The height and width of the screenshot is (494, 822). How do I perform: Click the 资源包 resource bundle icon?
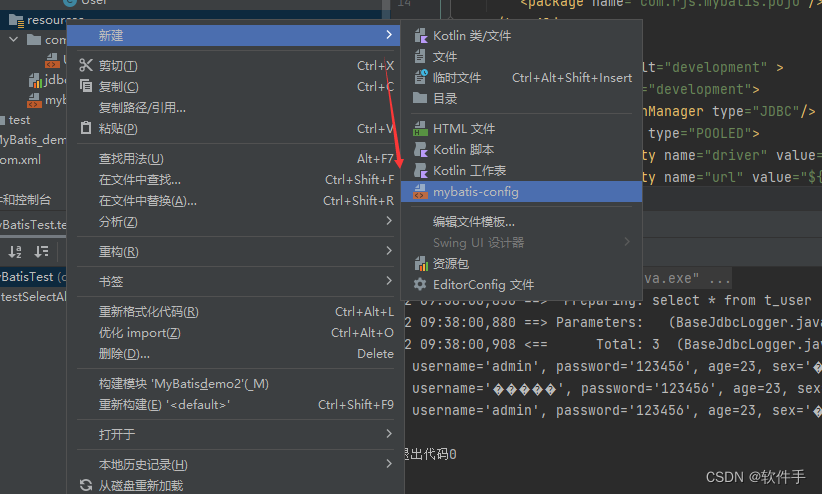point(421,263)
